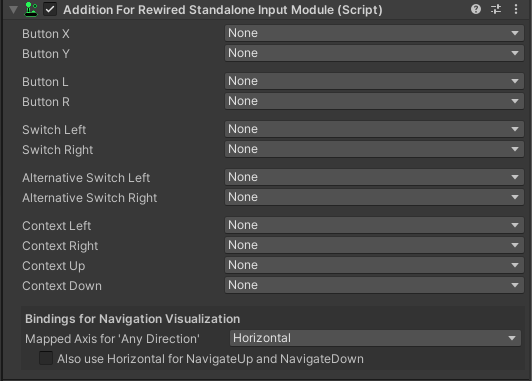Screen dimensions: 532x381
Task: Open the Button L dropdown
Action: coord(374,81)
